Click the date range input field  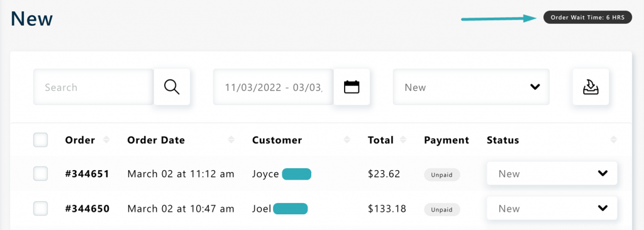point(274,87)
